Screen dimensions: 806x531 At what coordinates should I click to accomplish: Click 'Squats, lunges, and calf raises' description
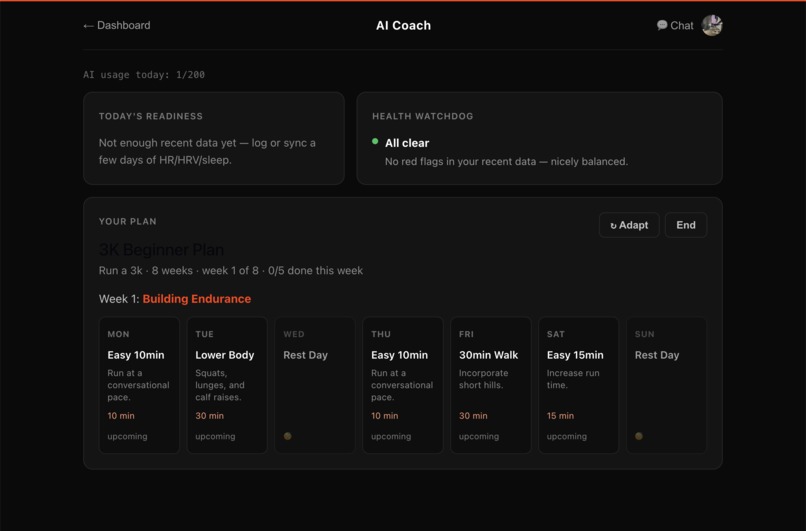point(220,385)
